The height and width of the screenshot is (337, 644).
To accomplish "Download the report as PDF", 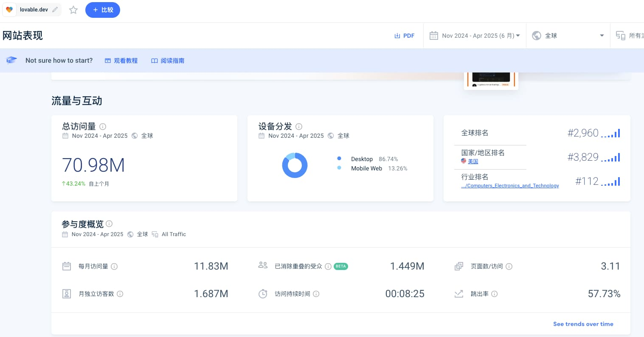I will [404, 36].
